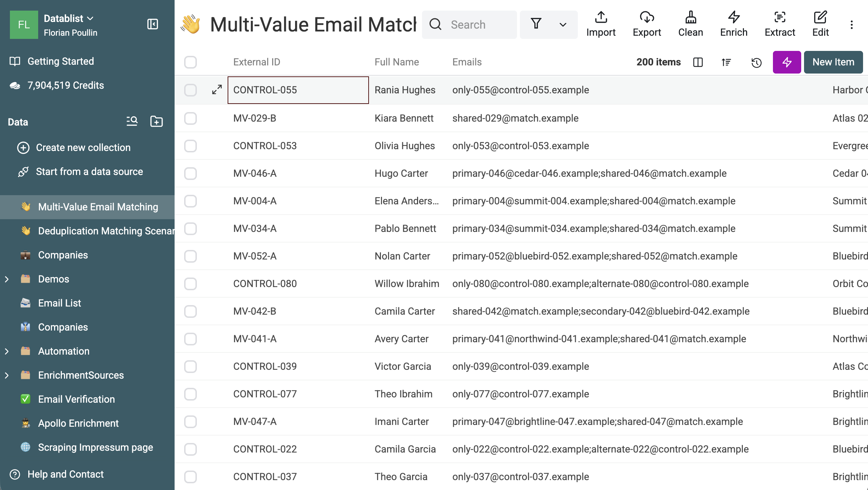Select the CONTROL-055 External ID cell

(x=298, y=90)
